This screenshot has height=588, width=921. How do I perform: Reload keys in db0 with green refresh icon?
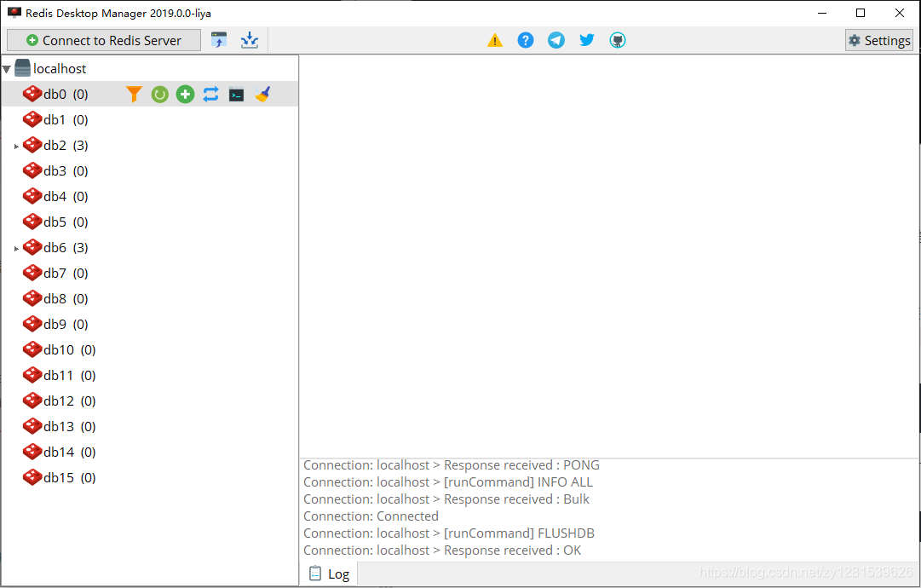pos(160,94)
